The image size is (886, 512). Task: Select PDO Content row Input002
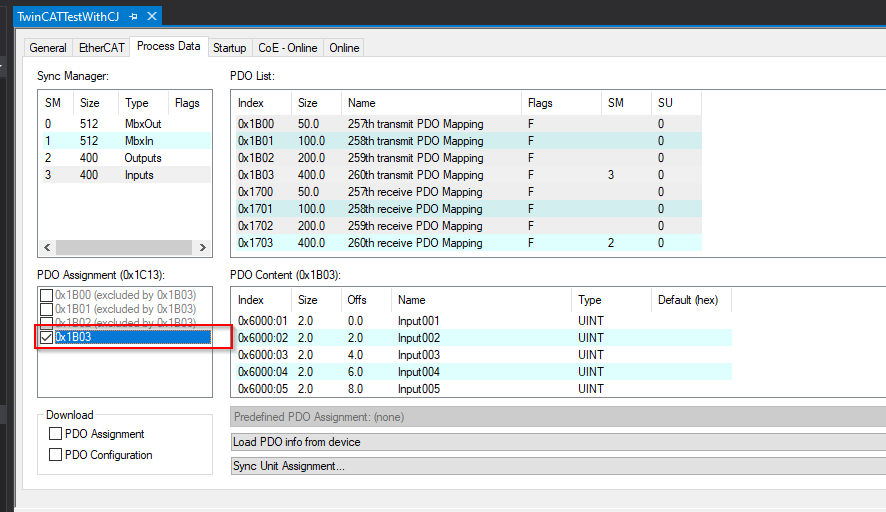(x=484, y=337)
